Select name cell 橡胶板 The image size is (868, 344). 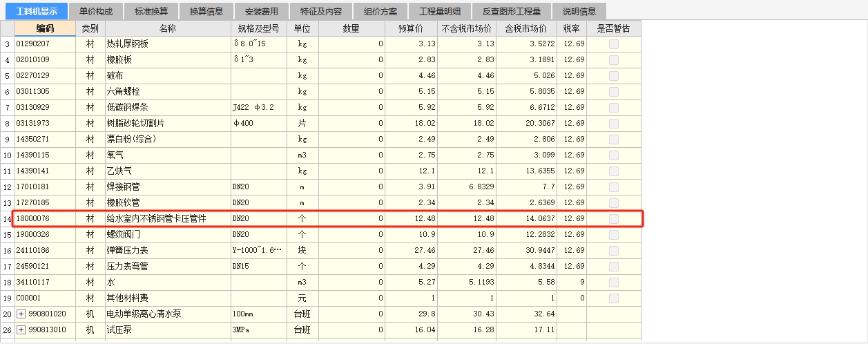[x=168, y=59]
